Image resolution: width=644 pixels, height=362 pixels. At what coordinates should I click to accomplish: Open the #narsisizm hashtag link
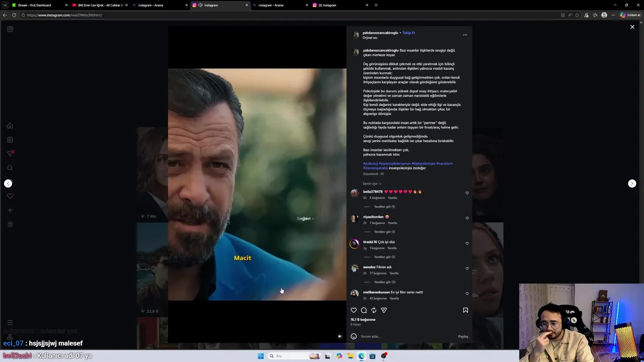[x=444, y=163]
